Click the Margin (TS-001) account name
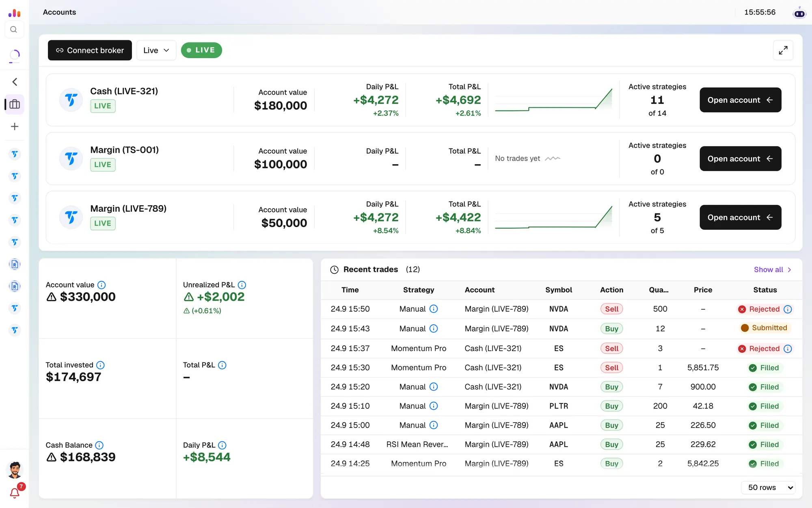The image size is (812, 508). pos(124,150)
